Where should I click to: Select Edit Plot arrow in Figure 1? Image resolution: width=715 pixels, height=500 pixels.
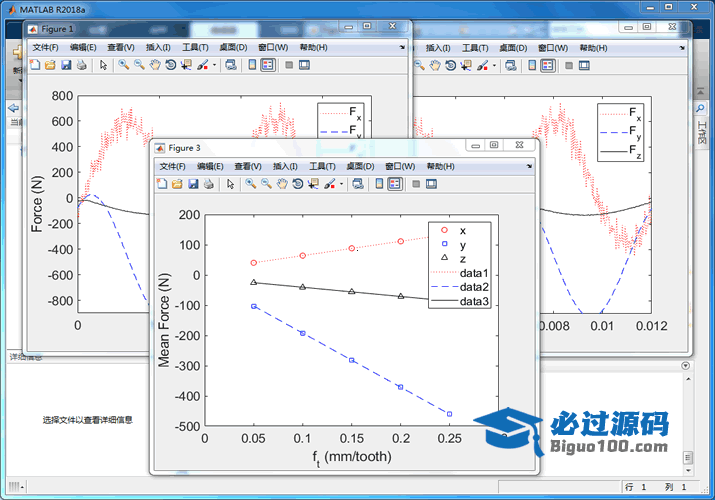[104, 65]
